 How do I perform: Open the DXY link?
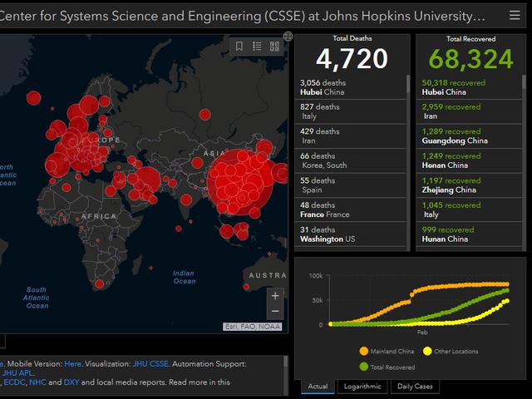(x=71, y=382)
